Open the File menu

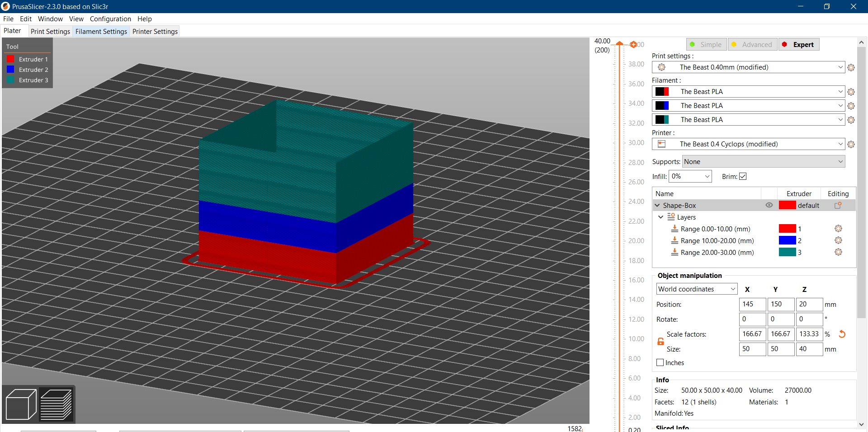[8, 19]
